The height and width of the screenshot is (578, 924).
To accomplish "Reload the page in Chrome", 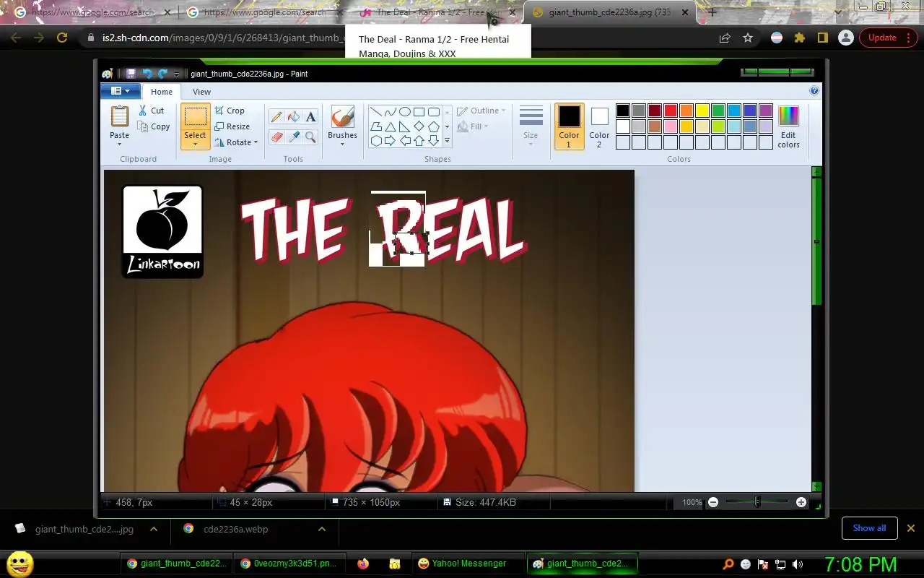I will pyautogui.click(x=62, y=38).
